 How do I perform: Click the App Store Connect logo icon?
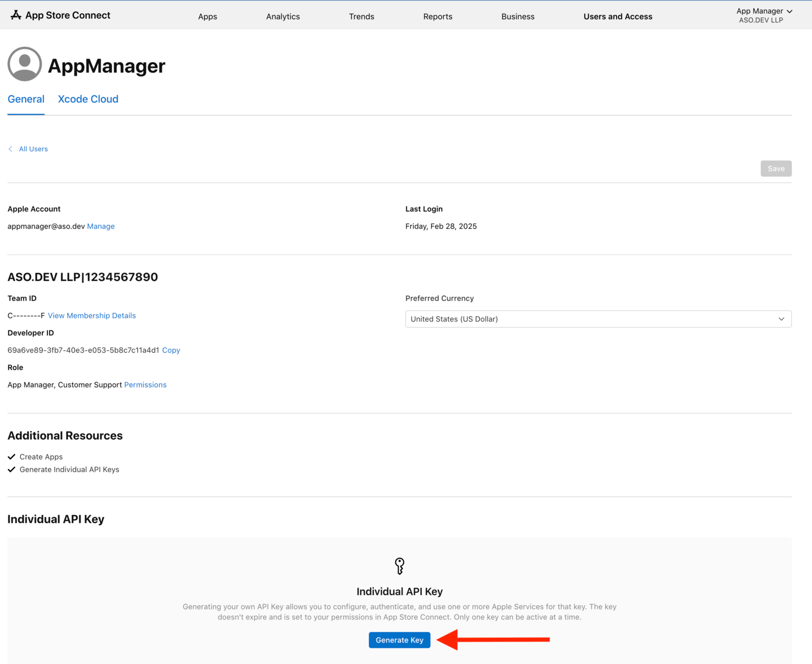coord(16,15)
